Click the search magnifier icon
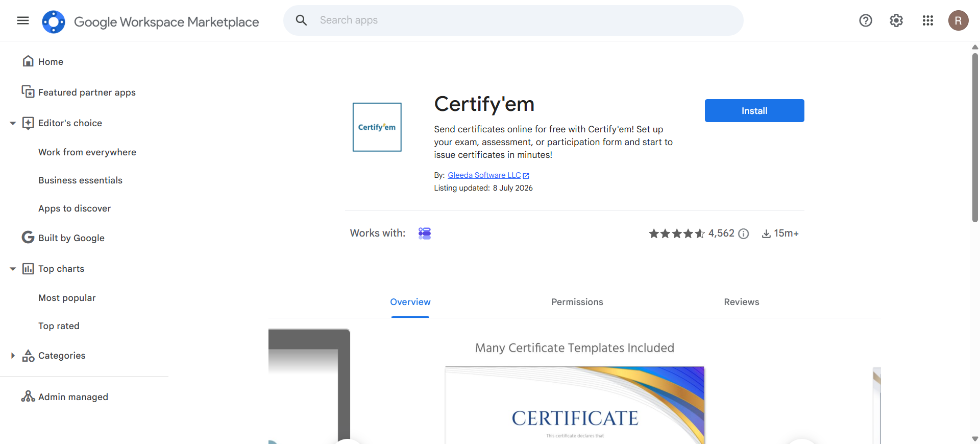980x444 pixels. point(301,20)
